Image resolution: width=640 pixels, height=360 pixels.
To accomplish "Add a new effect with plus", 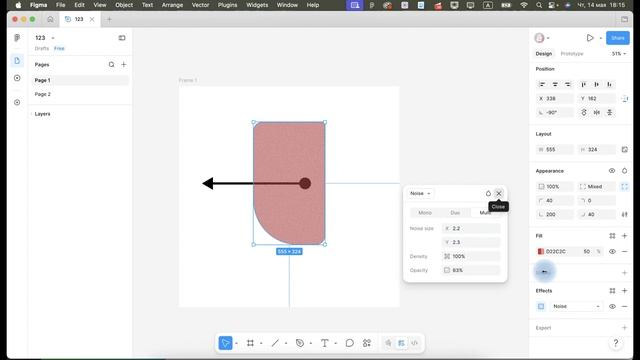I will pos(624,291).
